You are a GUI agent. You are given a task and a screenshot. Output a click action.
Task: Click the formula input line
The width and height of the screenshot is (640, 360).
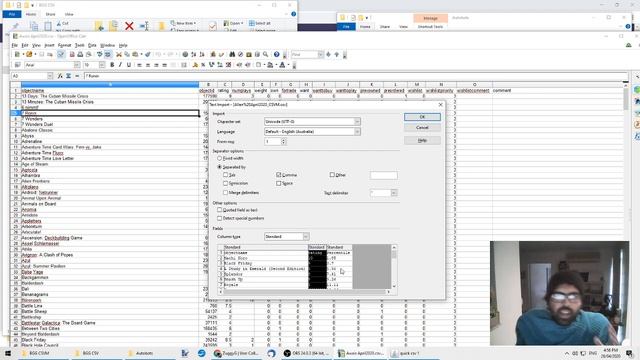tap(355, 76)
